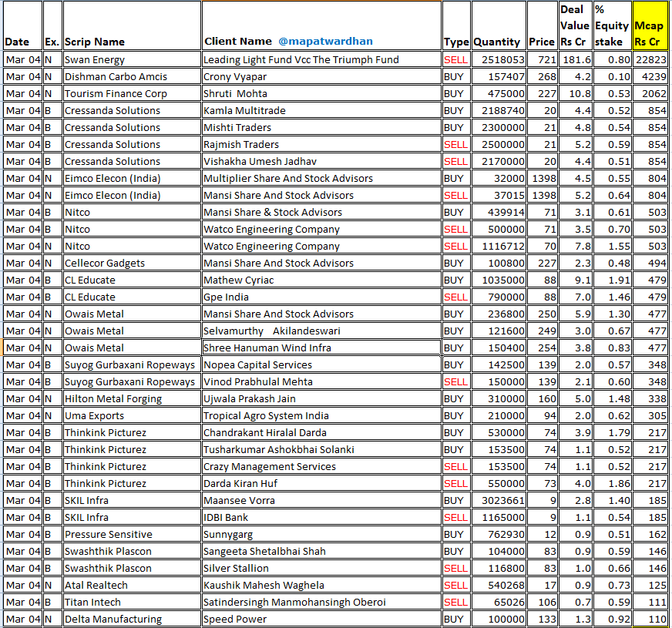Click the Vinod Prabhulal Mehta cell

coord(321,381)
